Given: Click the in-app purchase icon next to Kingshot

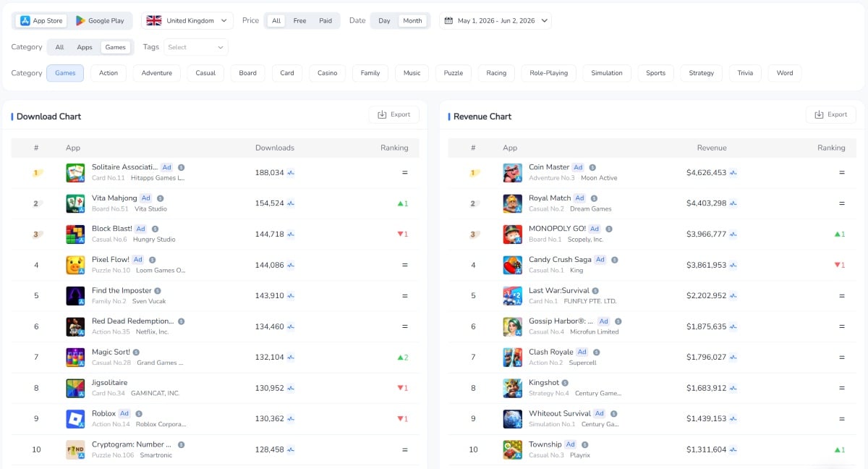Looking at the screenshot, I should (x=565, y=383).
